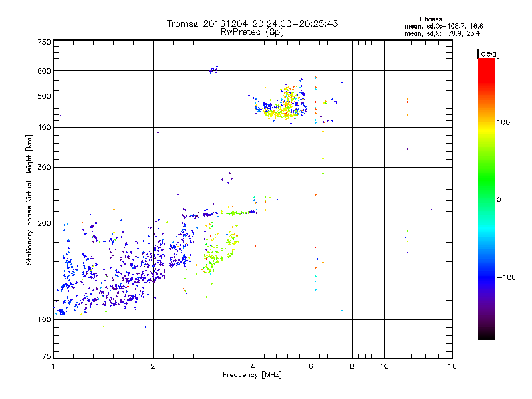Click the y-axis tick label '200'

click(x=44, y=223)
